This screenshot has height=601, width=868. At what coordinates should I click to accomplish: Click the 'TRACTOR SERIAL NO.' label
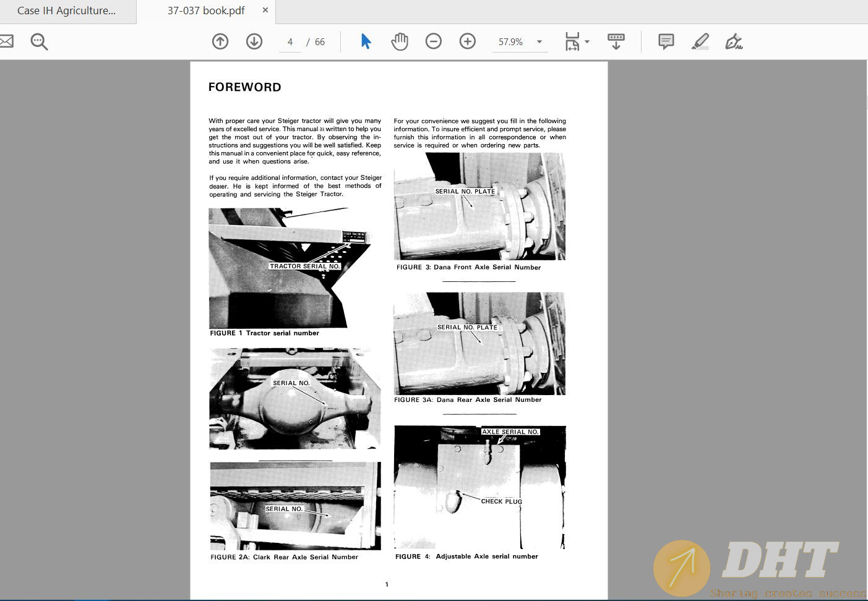305,266
